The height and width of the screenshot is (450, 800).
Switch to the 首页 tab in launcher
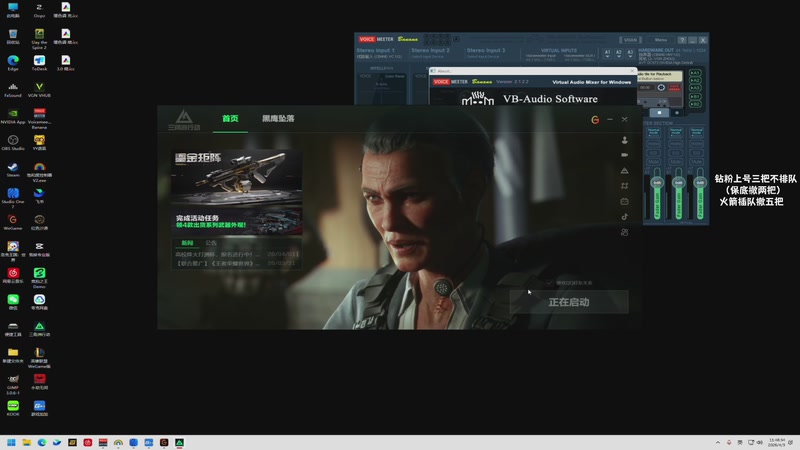tap(230, 119)
